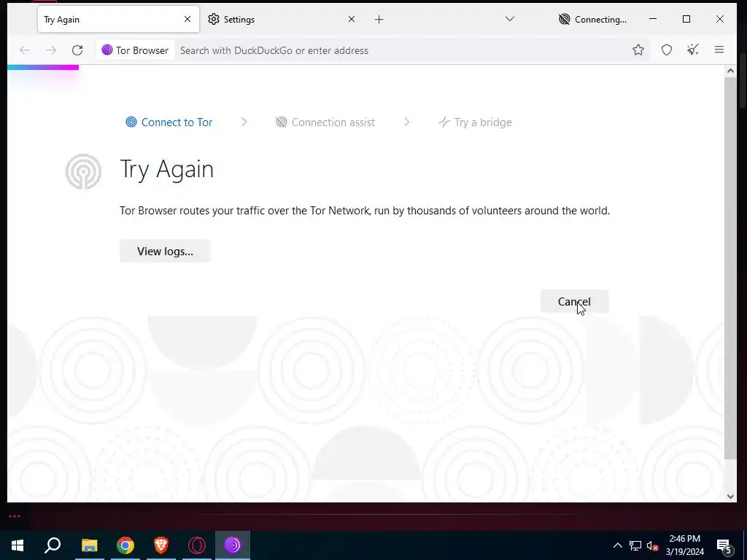Viewport: 747px width, 560px height.
Task: Open View logs button
Action: (165, 251)
